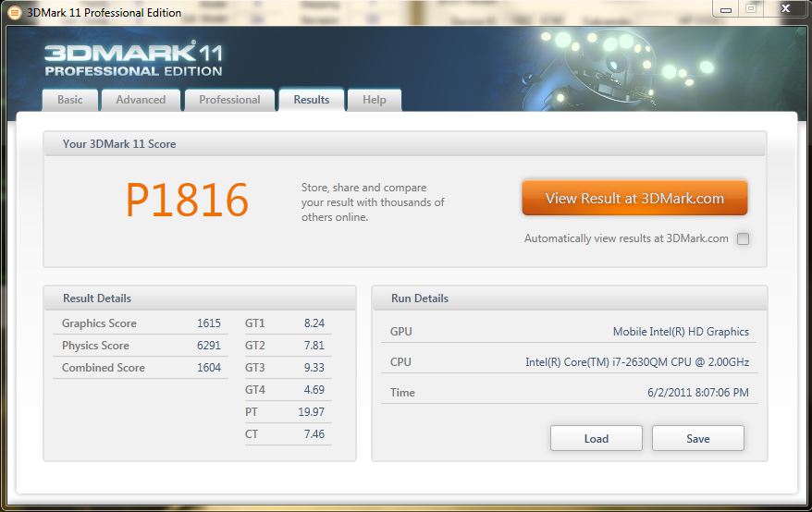Viewport: 812px width, 512px height.
Task: Click View Result at 3DMark.com button
Action: 634,198
